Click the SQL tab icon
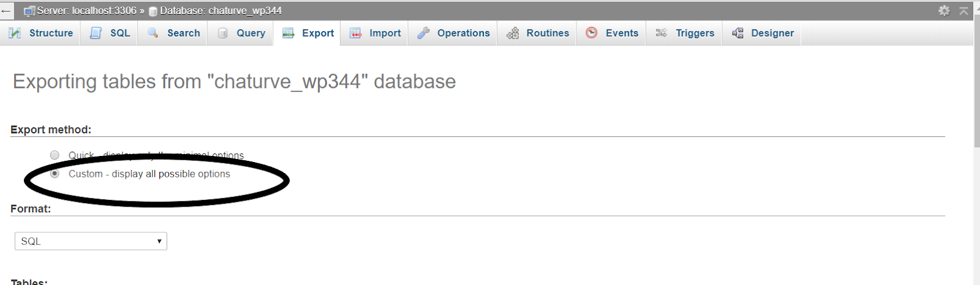The image size is (980, 285). tap(96, 33)
